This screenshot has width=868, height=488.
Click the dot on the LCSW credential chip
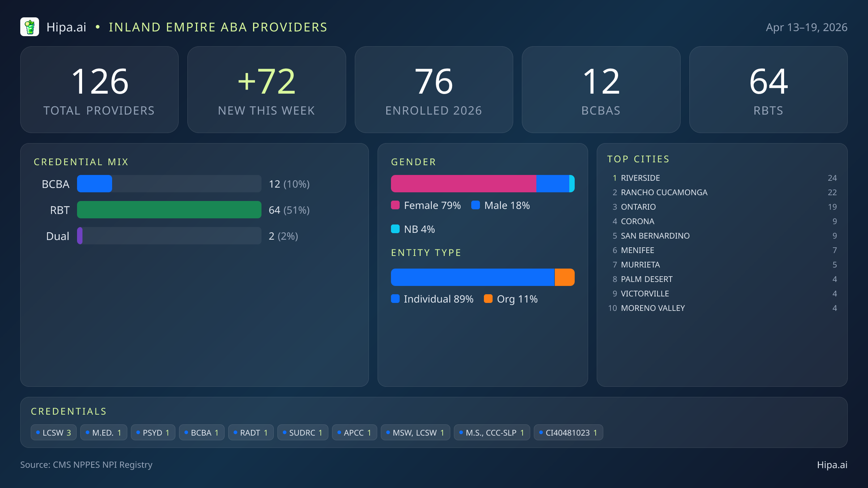[38, 432]
